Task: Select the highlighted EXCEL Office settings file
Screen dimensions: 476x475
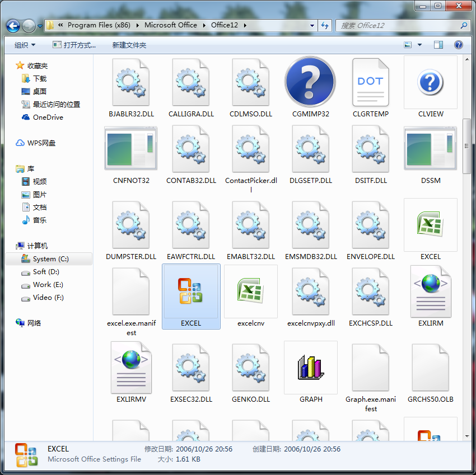Action: (x=191, y=297)
